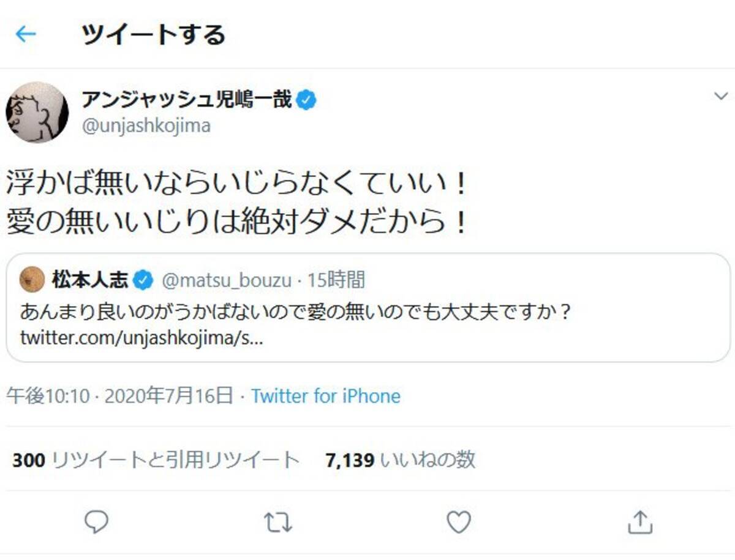Viewport: 735px width, 560px height.
Task: View the 7,139 likes list
Action: click(x=400, y=460)
